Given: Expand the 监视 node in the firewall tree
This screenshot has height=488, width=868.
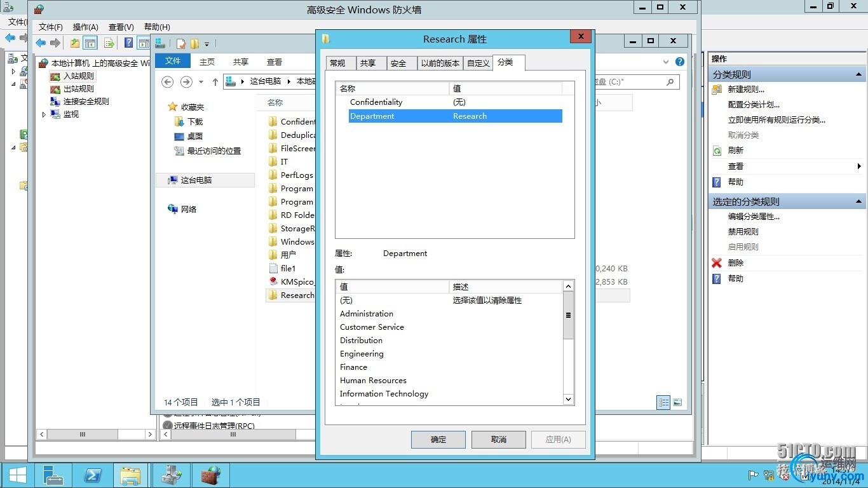Looking at the screenshot, I should coord(44,114).
